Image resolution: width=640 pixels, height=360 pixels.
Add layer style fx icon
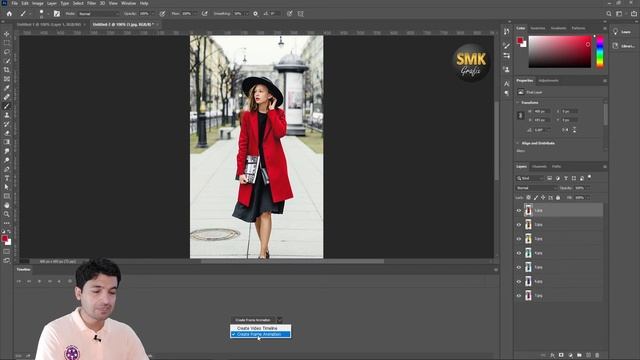pos(552,355)
